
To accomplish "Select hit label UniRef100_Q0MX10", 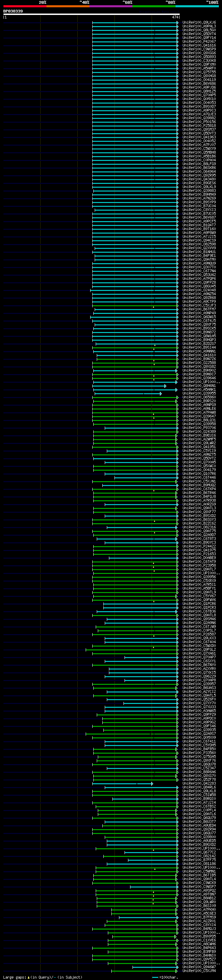I will (199, 98).
